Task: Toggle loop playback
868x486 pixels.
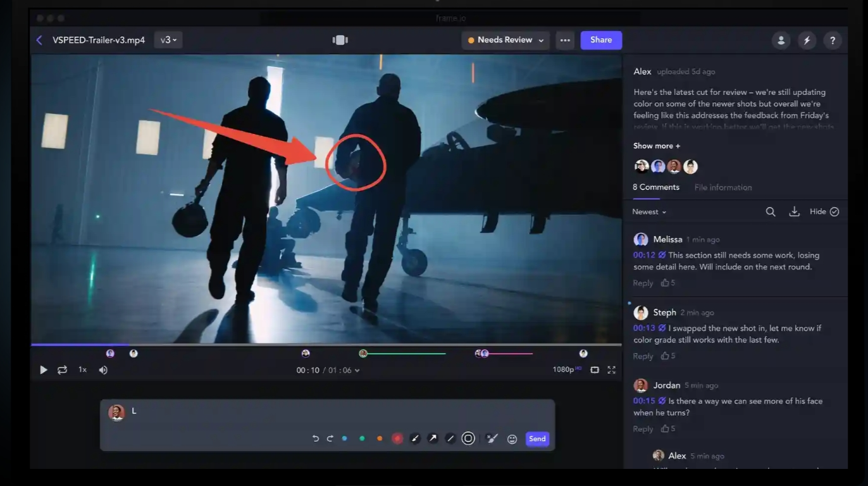Action: (62, 370)
